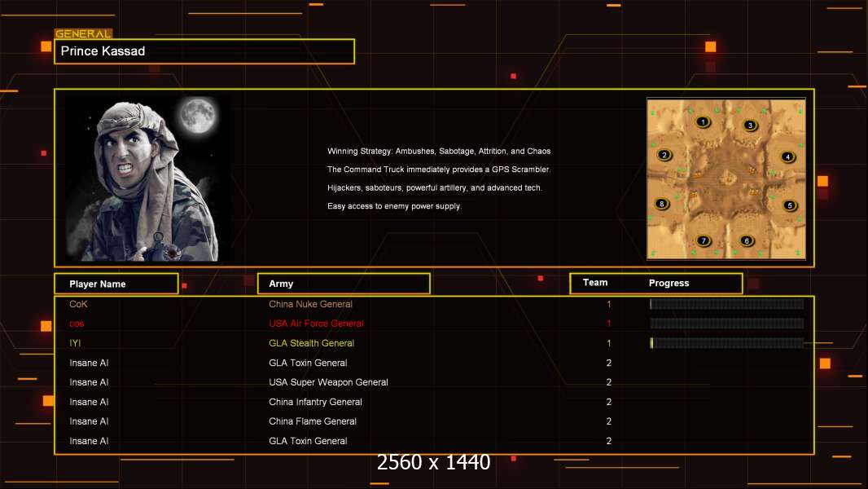
Task: Select player name CoK
Action: point(78,304)
